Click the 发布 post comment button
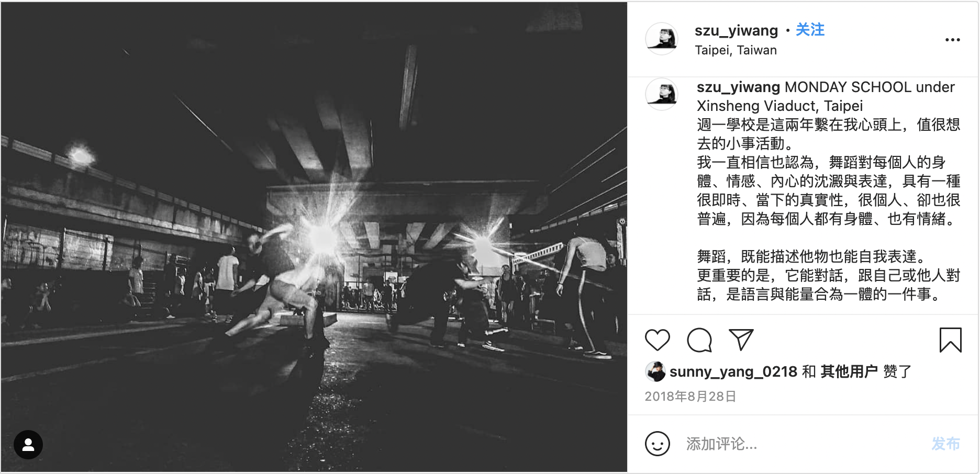Image resolution: width=980 pixels, height=474 pixels. coord(946,444)
